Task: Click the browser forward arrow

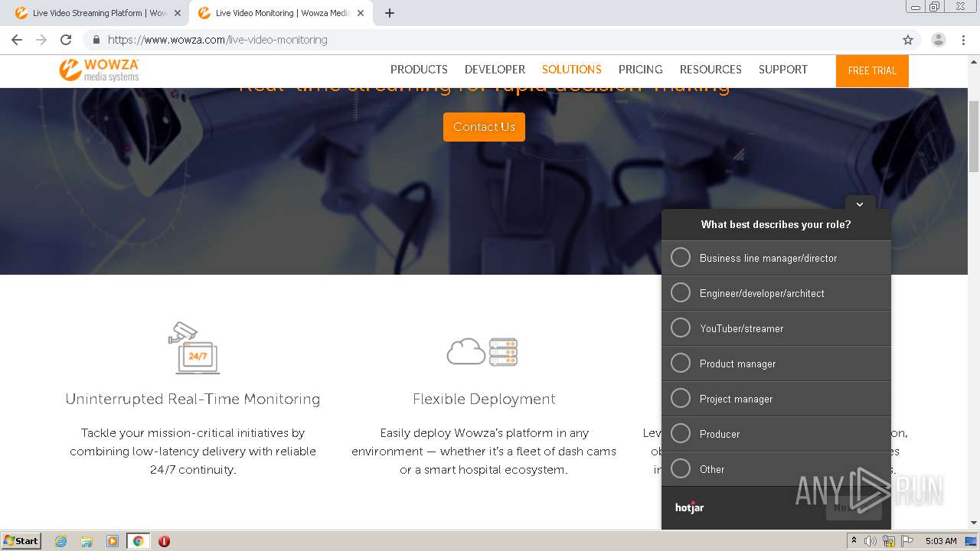Action: click(41, 40)
